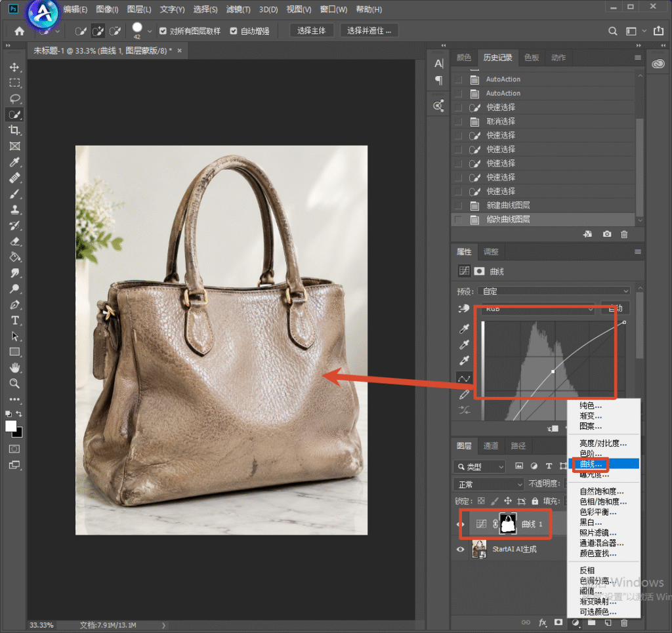Viewport: 672px width, 633px height.
Task: Hide the 曲线 1 layer
Action: (461, 524)
